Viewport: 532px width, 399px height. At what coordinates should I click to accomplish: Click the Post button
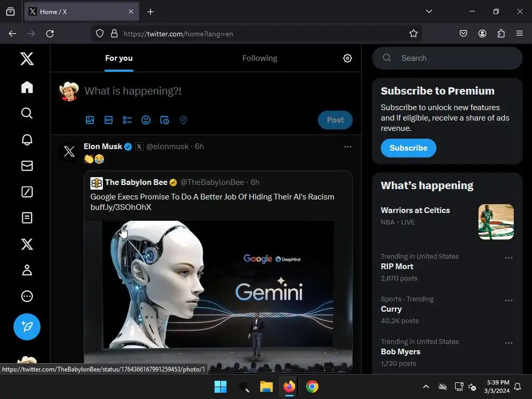pyautogui.click(x=335, y=120)
